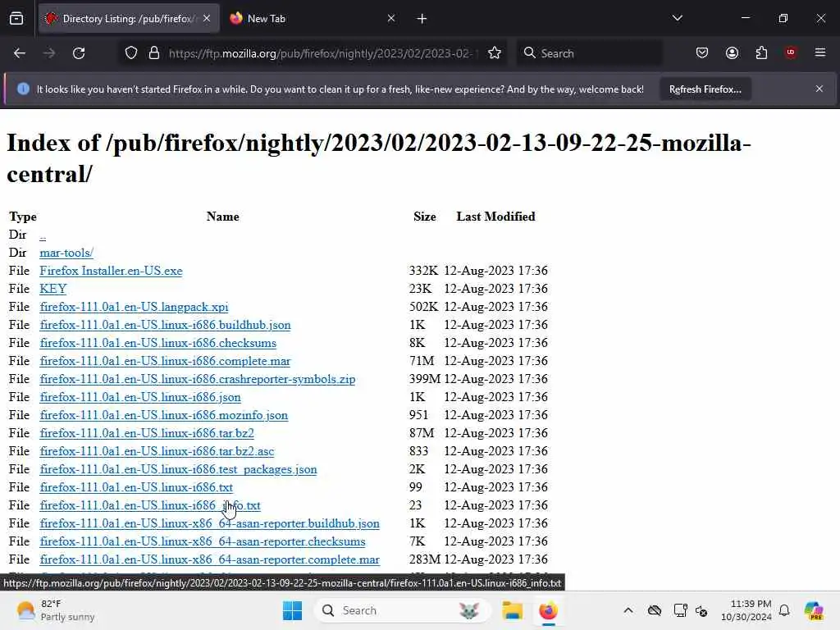840x630 pixels.
Task: Open the Firefox application menu
Action: (x=820, y=53)
